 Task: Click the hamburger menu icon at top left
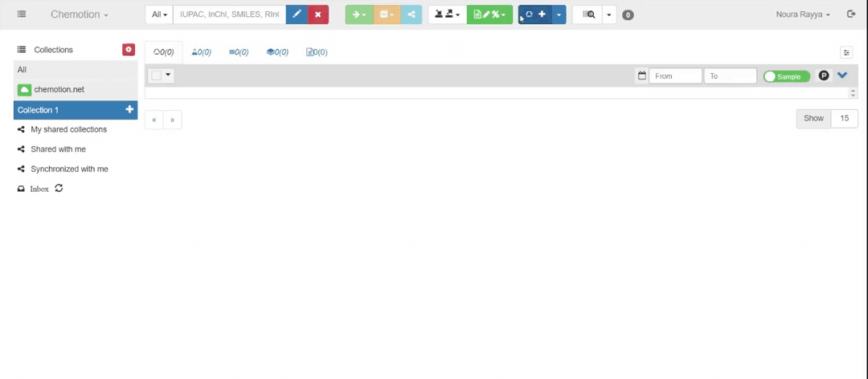click(21, 14)
